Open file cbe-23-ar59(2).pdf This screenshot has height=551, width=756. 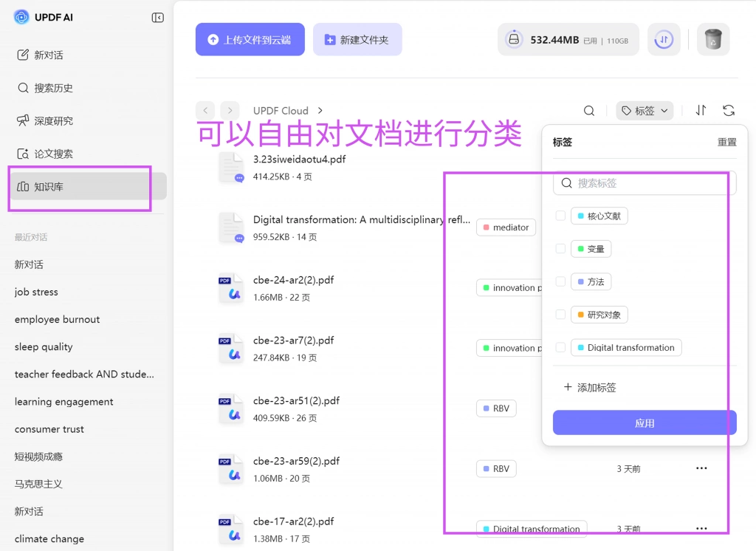click(296, 461)
